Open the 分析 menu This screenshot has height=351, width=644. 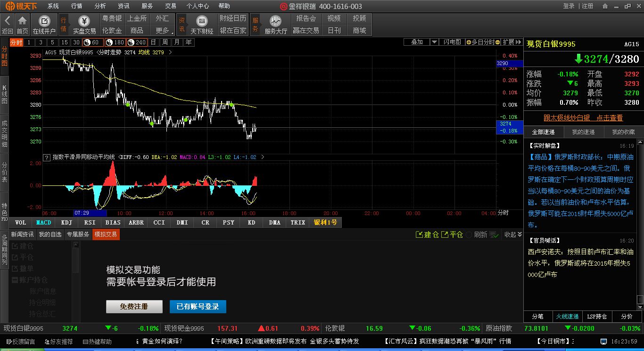[x=100, y=6]
